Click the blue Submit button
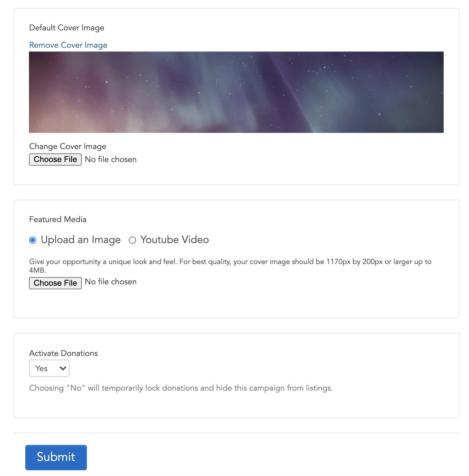This screenshot has width=469, height=476. tap(56, 458)
